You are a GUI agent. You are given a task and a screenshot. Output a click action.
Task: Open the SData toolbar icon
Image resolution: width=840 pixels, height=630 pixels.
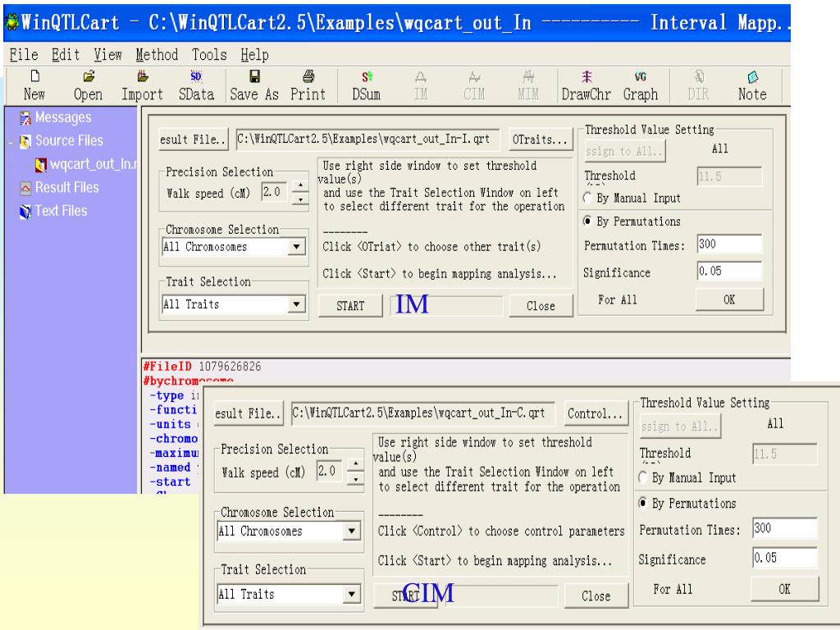point(196,85)
